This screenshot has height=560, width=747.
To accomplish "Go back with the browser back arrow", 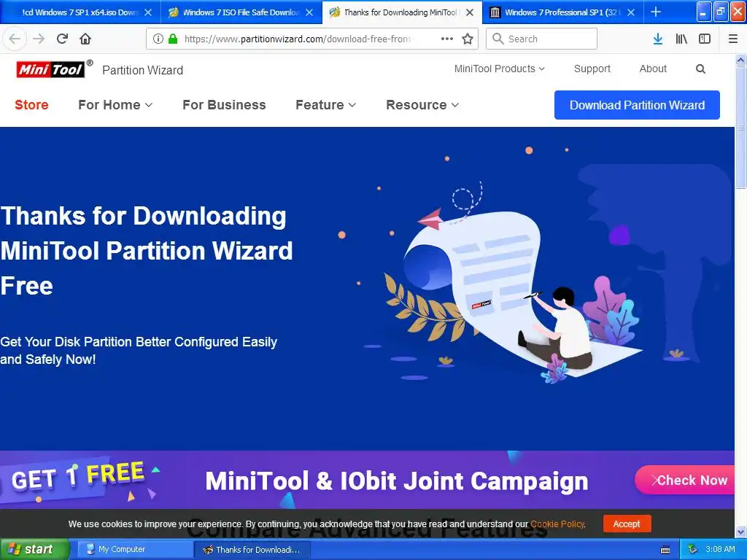I will coord(15,39).
